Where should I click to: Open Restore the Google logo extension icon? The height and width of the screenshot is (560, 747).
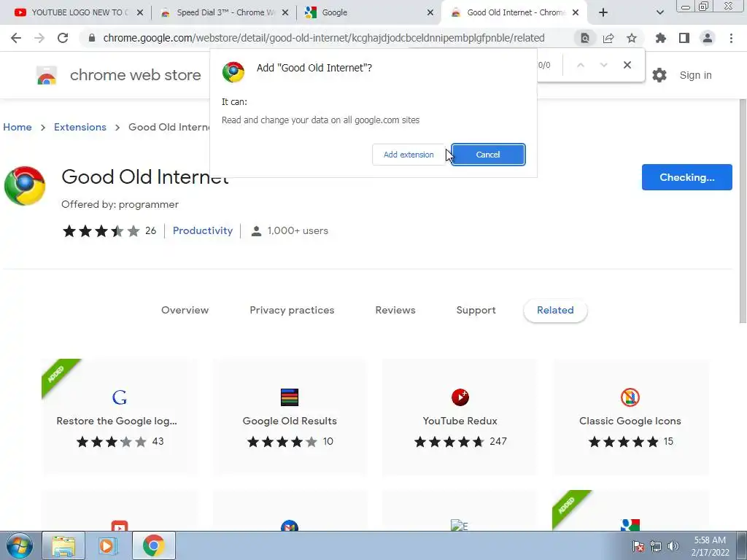(x=119, y=397)
